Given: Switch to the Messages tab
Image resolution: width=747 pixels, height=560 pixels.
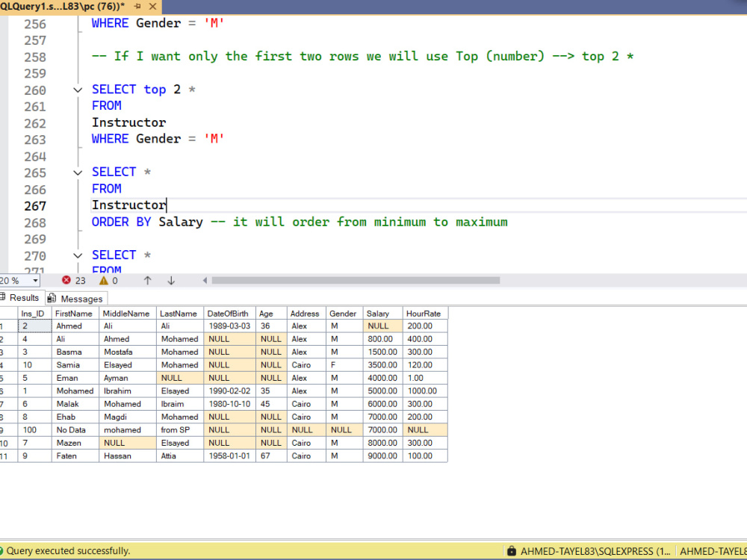Looking at the screenshot, I should [x=76, y=299].
